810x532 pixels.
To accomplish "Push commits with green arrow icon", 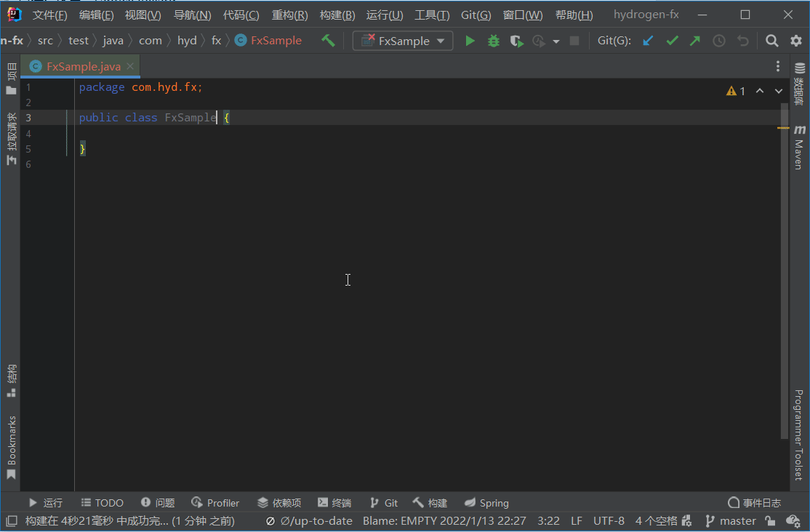I will [695, 41].
